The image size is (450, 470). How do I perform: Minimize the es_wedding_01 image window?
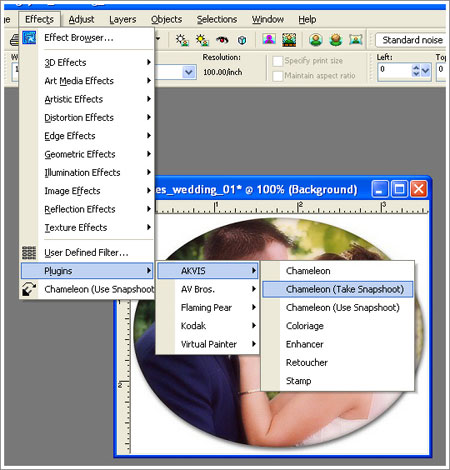coord(380,189)
